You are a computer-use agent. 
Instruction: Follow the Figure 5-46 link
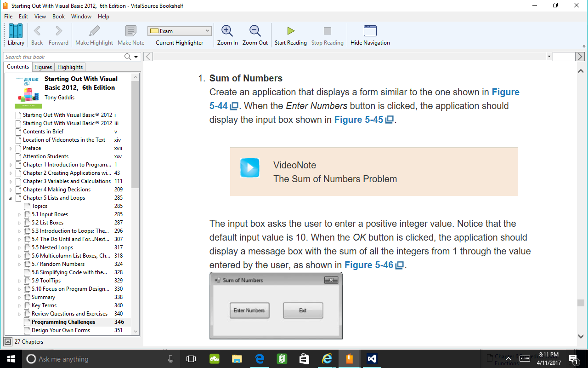(374, 265)
